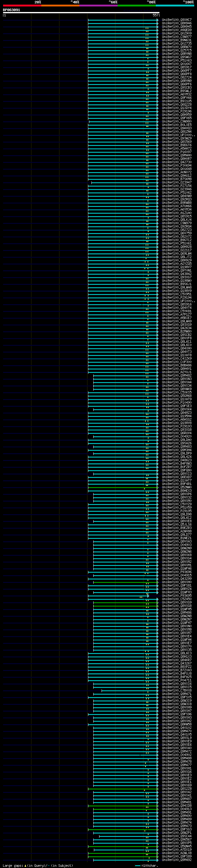Image resolution: width=197 pixels, height=868 pixels.
Task: Pick hit UniRef100_Q96567
Action: tap(177, 839)
